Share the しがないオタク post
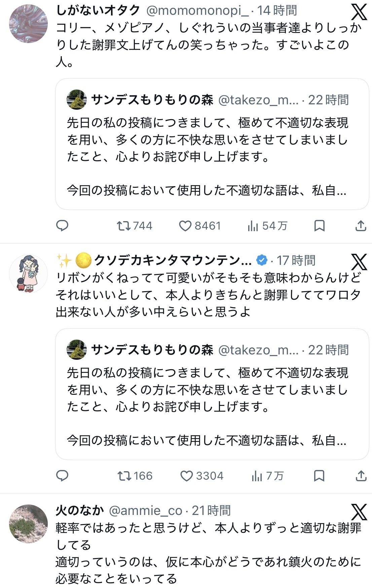Image resolution: width=372 pixels, height=588 pixels. click(361, 226)
